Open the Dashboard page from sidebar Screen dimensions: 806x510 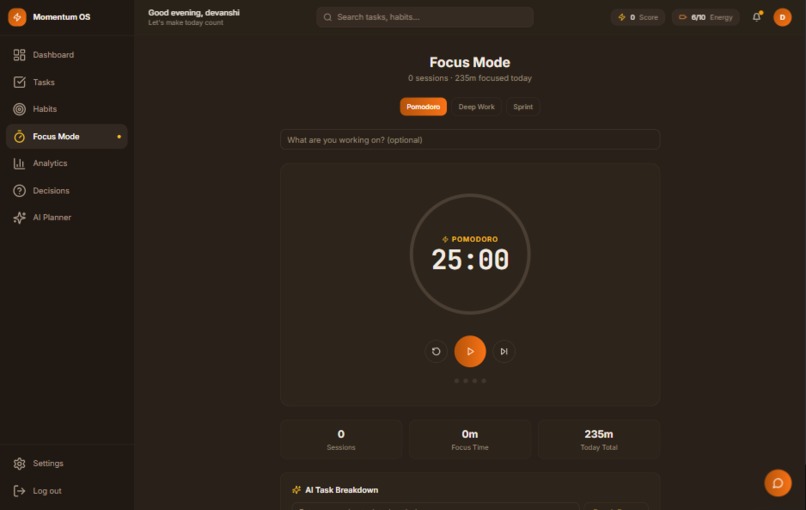click(66, 54)
